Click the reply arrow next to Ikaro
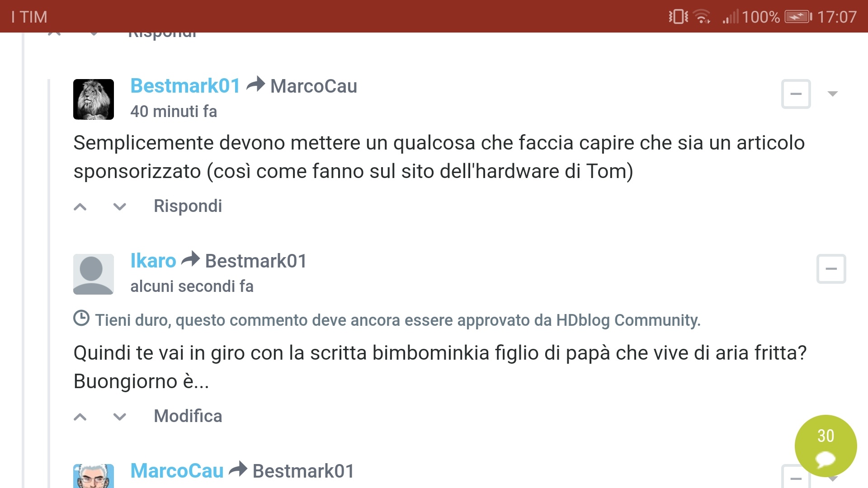 [x=190, y=259]
